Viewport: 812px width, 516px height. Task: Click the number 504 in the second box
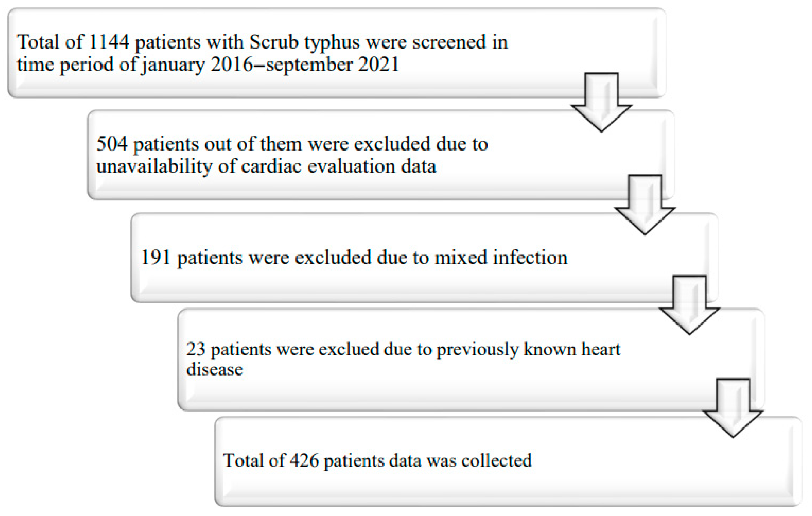pos(112,144)
